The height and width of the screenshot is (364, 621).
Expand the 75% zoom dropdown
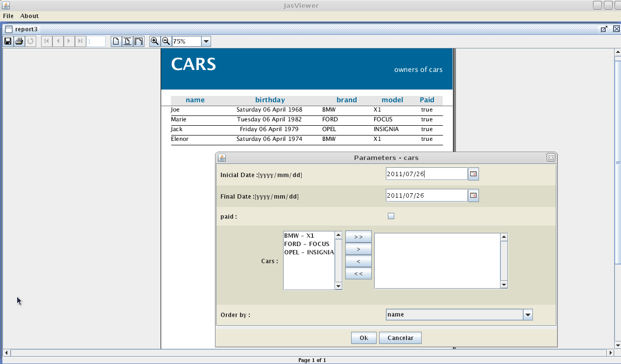[206, 42]
